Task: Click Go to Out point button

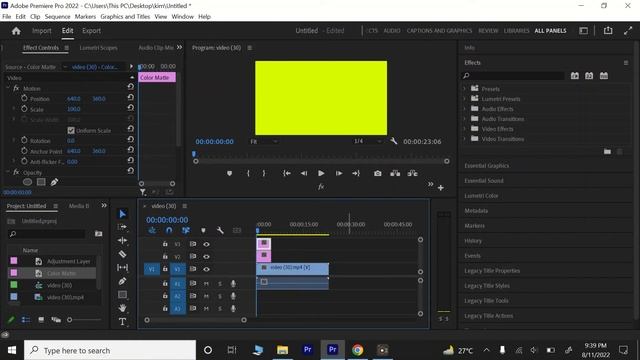Action: (x=356, y=173)
